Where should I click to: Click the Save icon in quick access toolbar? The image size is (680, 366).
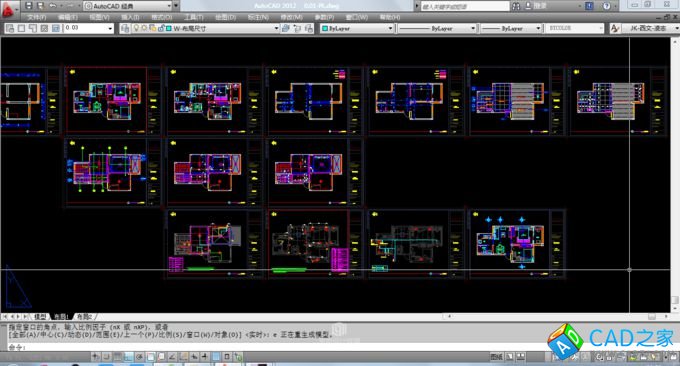click(x=29, y=6)
